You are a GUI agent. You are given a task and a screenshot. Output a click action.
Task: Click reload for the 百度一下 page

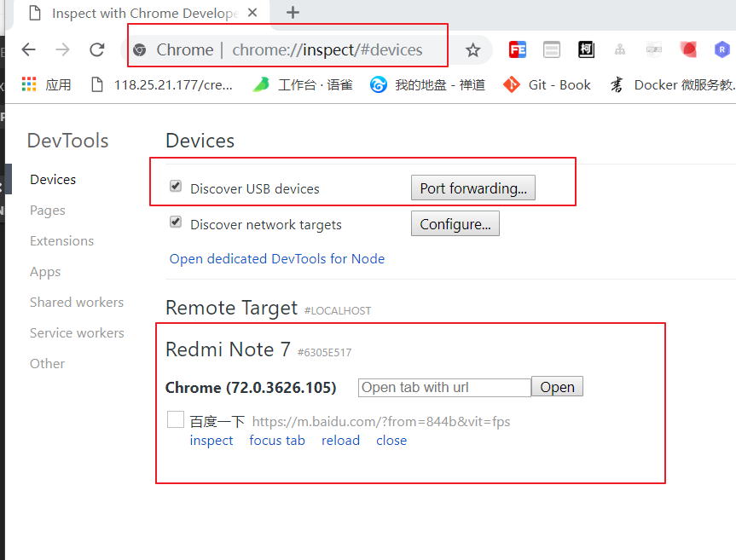coord(341,441)
